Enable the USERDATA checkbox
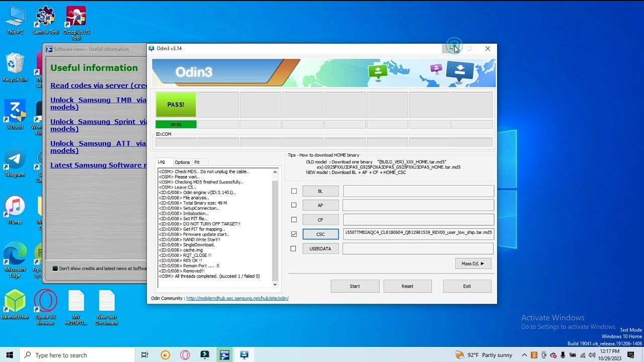The width and height of the screenshot is (644, 362). click(x=293, y=248)
